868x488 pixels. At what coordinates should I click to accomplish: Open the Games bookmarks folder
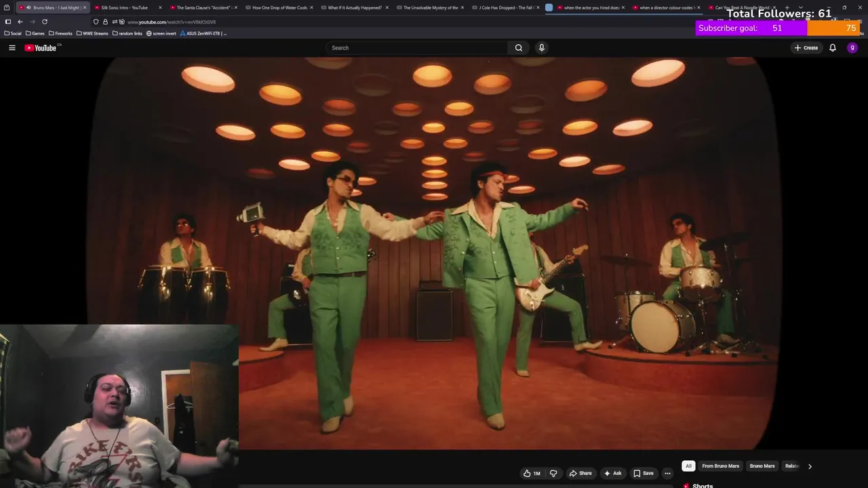pyautogui.click(x=35, y=33)
